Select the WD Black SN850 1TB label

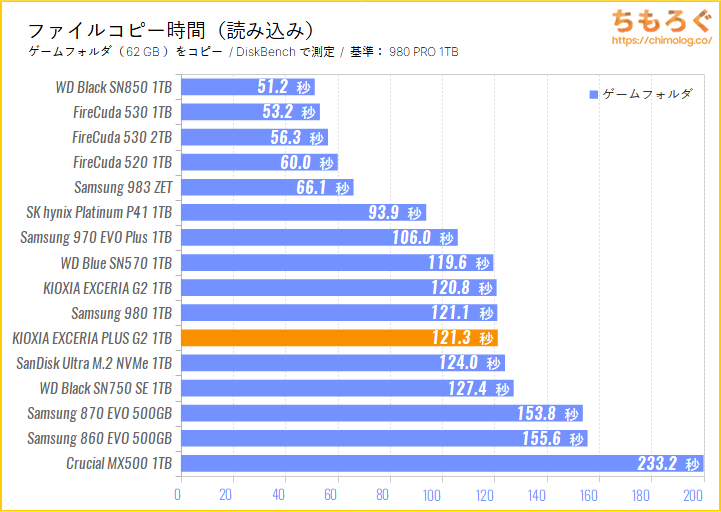tap(114, 87)
